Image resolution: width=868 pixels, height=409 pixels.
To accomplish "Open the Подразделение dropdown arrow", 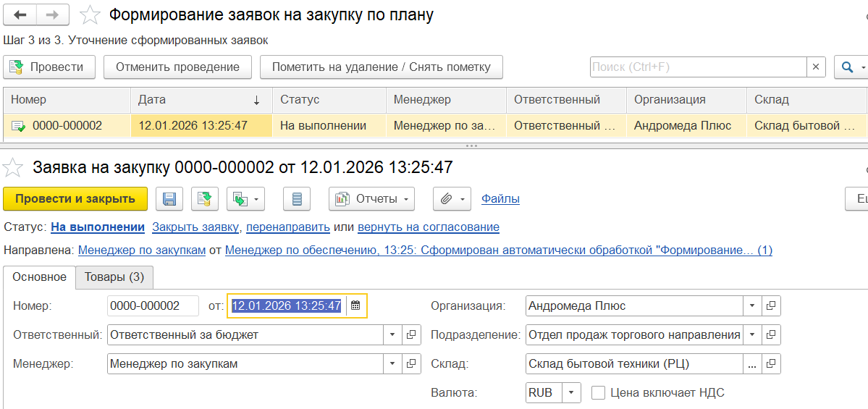I will (752, 334).
